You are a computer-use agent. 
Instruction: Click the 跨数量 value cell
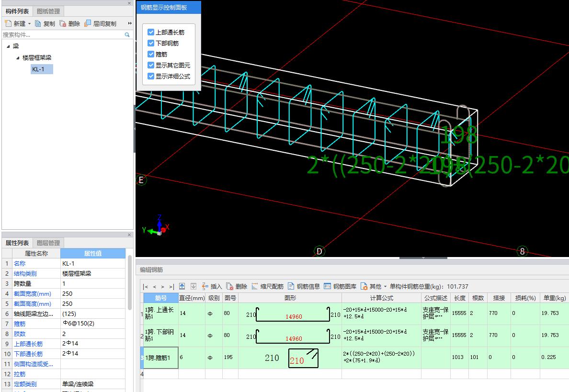tap(93, 283)
